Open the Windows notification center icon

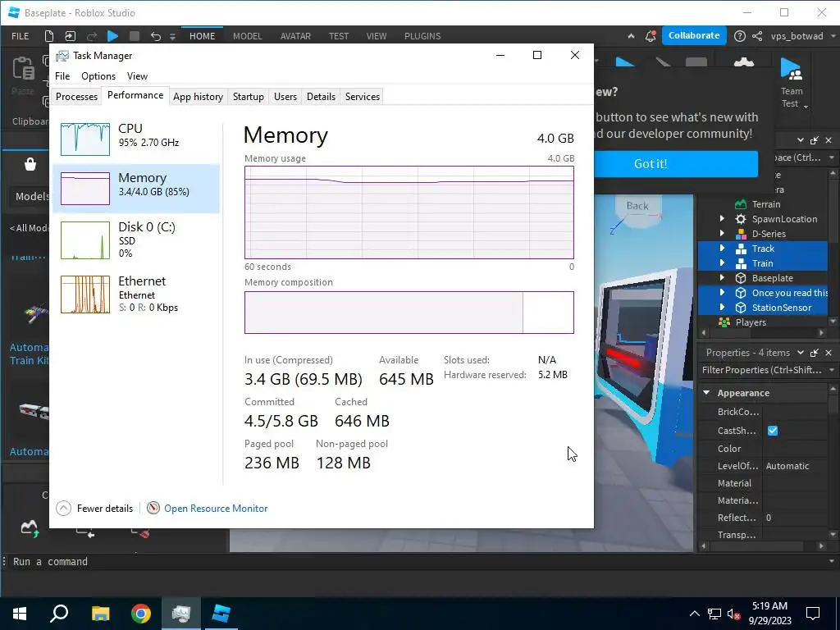(813, 614)
